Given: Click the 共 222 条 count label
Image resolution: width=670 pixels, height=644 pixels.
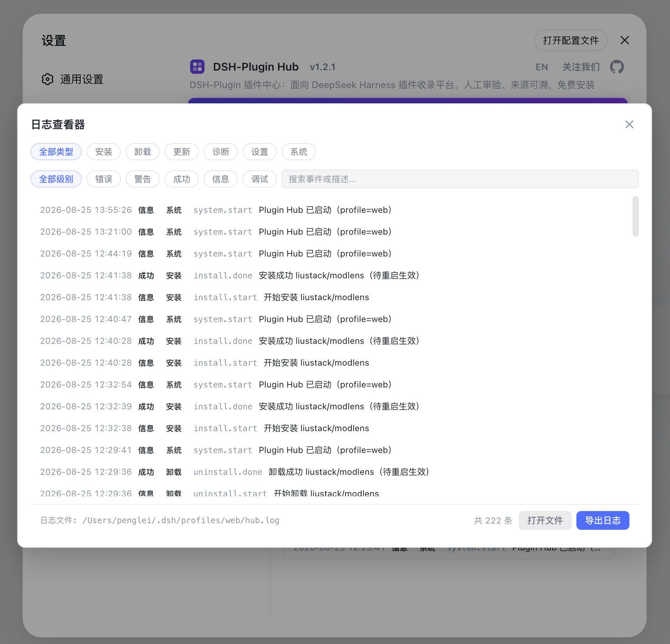Looking at the screenshot, I should 493,520.
